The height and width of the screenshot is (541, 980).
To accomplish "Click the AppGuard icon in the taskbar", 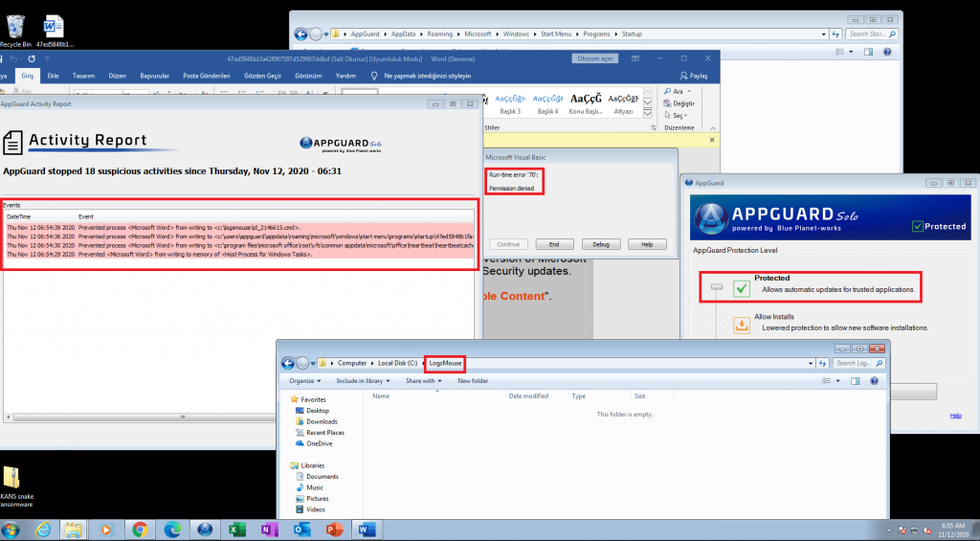I will [204, 530].
